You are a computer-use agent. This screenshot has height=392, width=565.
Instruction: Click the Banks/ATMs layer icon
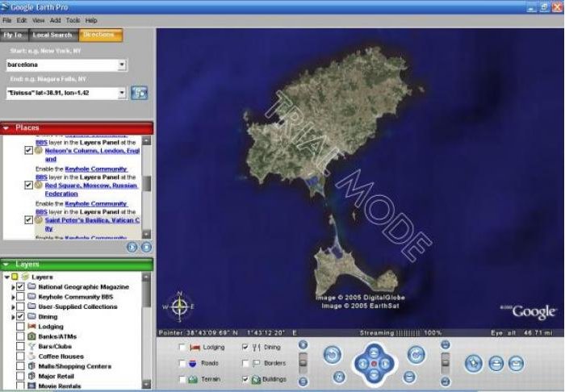pyautogui.click(x=31, y=336)
